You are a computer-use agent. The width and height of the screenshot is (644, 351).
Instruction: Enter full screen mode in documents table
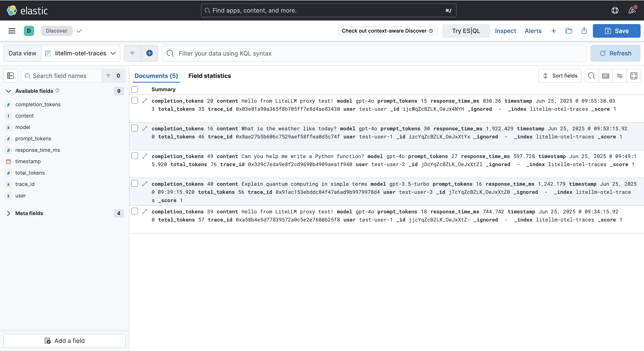pos(634,76)
